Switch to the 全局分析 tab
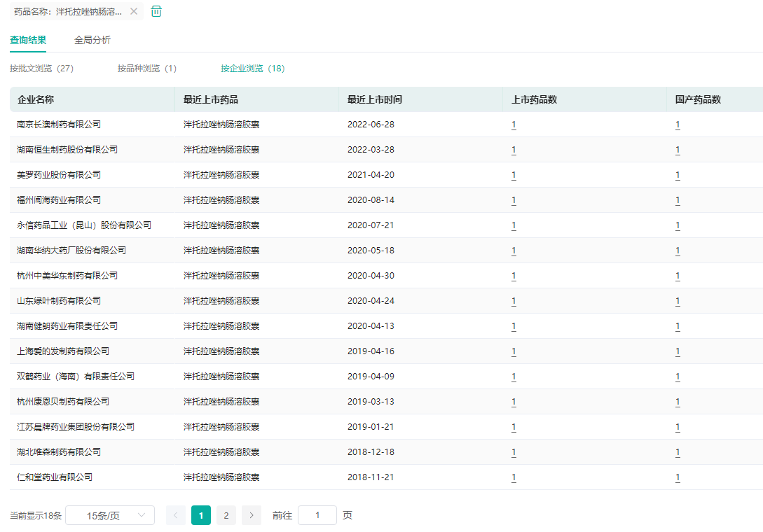 92,40
